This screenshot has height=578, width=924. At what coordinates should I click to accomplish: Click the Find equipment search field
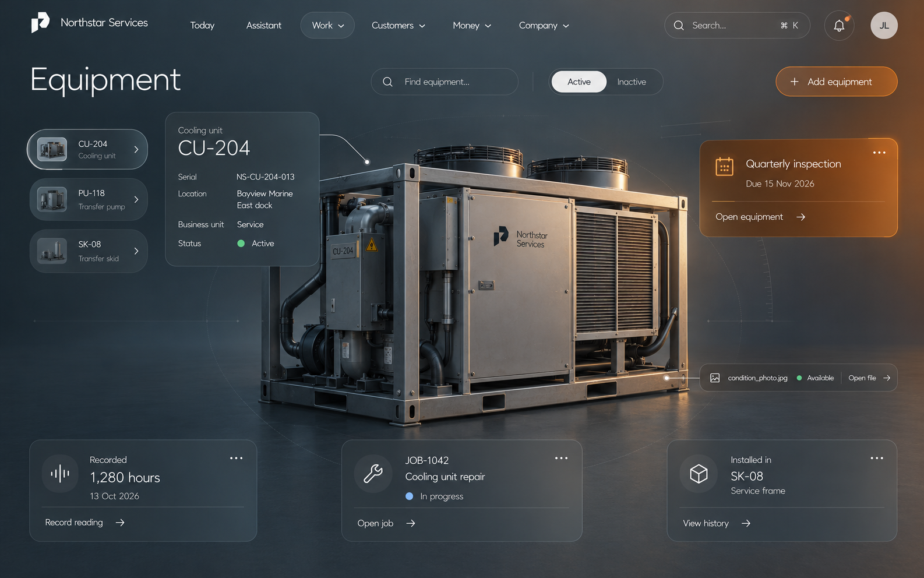click(x=445, y=82)
